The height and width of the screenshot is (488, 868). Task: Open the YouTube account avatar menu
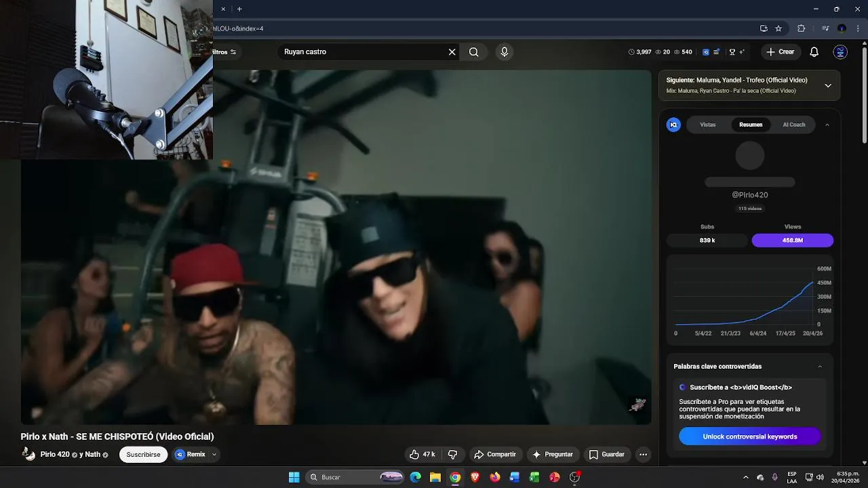(x=840, y=52)
